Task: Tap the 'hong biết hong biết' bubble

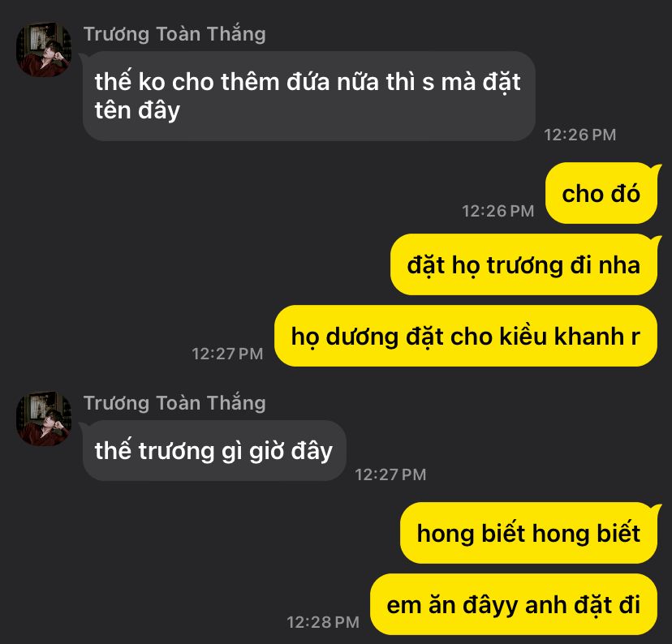Action: click(x=528, y=533)
